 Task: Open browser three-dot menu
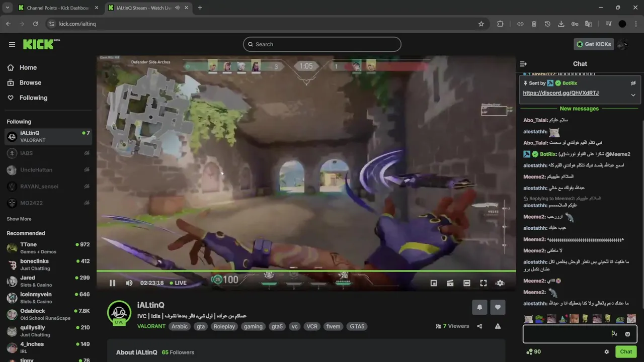(x=635, y=24)
